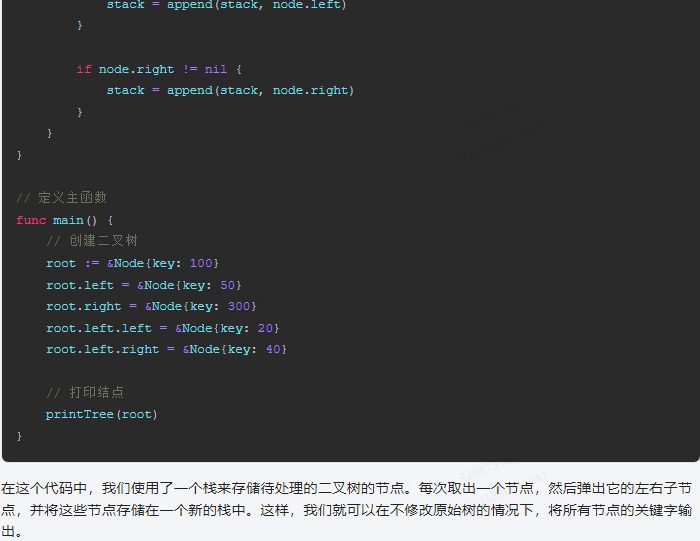Click the line 'func main() {'
Image resolution: width=700 pixels, height=541 pixels.
[x=65, y=220]
